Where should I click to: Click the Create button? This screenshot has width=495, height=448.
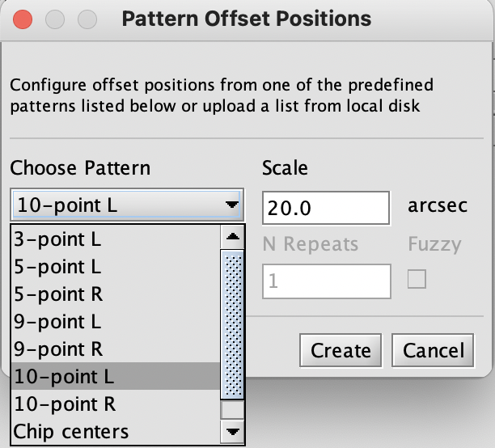pyautogui.click(x=341, y=350)
